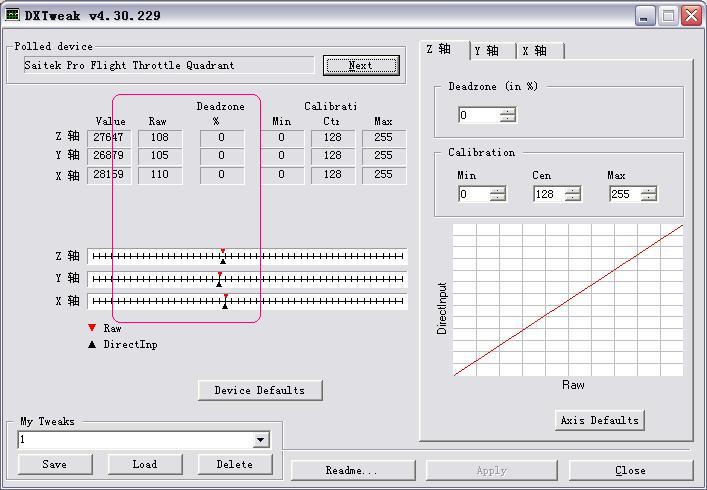Click the Y 轴 slider bar
Viewport: 707px width, 490px height.
tap(247, 279)
